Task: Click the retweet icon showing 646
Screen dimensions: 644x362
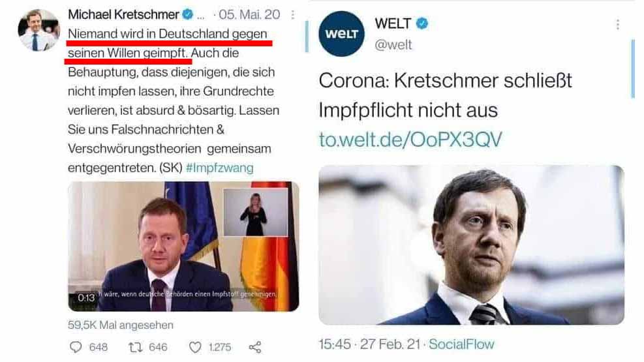Action: pyautogui.click(x=134, y=347)
